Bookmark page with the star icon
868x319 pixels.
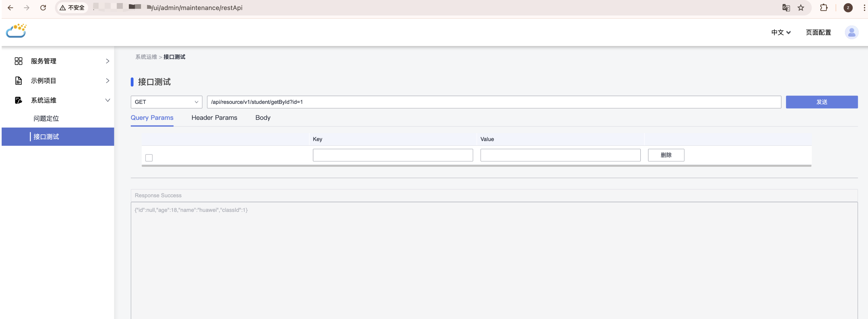[x=801, y=8]
